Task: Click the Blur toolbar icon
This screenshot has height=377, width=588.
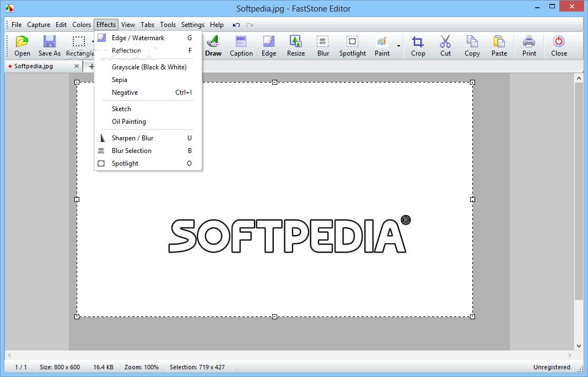Action: [323, 46]
